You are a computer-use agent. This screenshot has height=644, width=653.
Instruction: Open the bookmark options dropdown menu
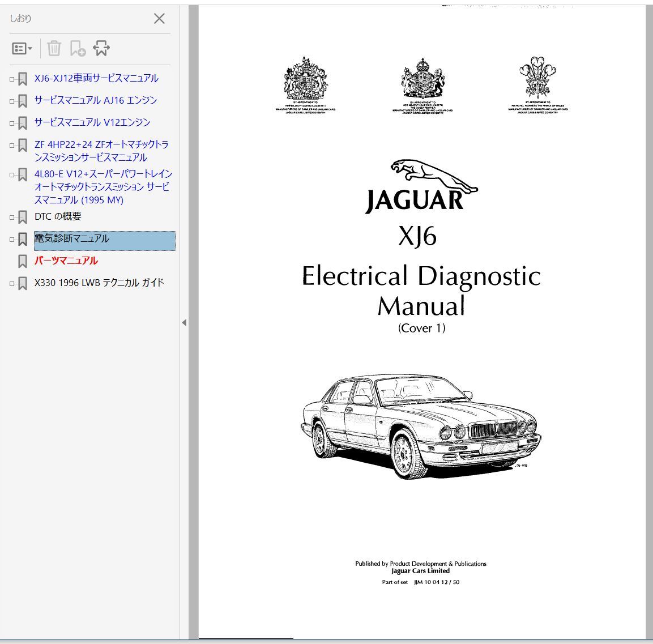(22, 49)
